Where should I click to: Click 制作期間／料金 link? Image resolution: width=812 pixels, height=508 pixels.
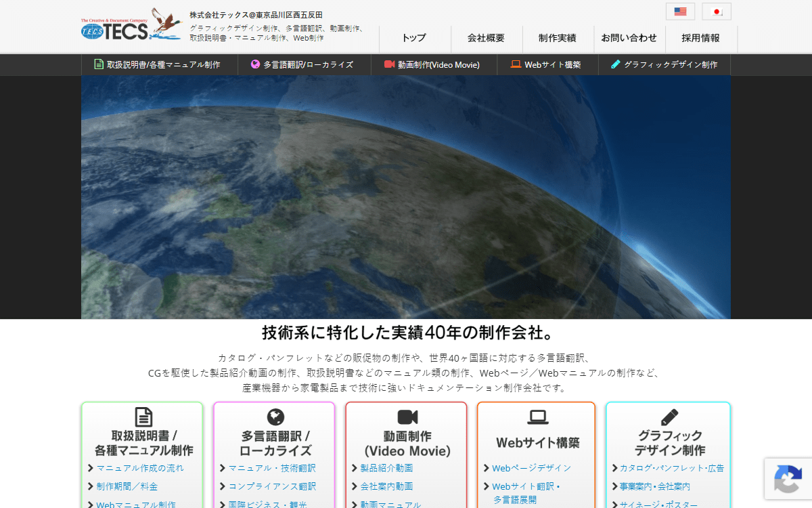pyautogui.click(x=127, y=486)
